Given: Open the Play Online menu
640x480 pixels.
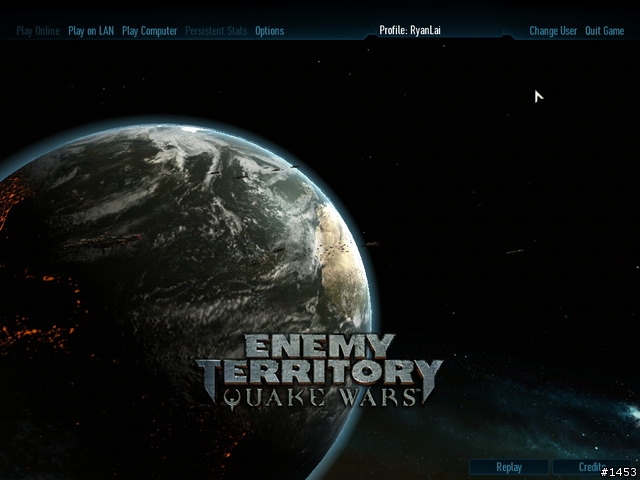Looking at the screenshot, I should click(38, 31).
